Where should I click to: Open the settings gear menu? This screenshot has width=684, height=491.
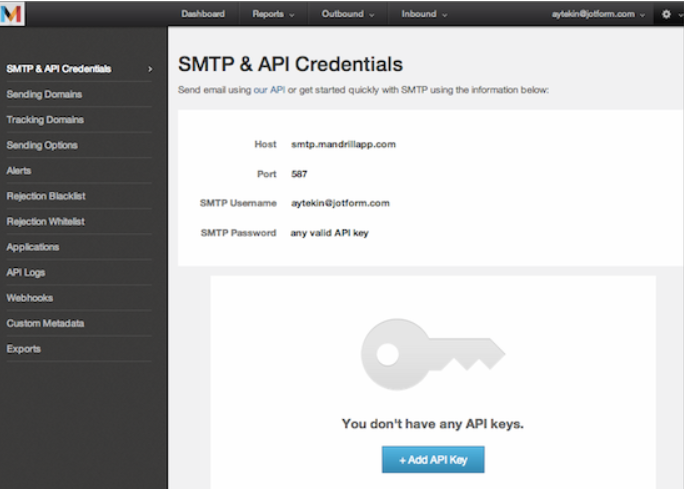pyautogui.click(x=667, y=14)
